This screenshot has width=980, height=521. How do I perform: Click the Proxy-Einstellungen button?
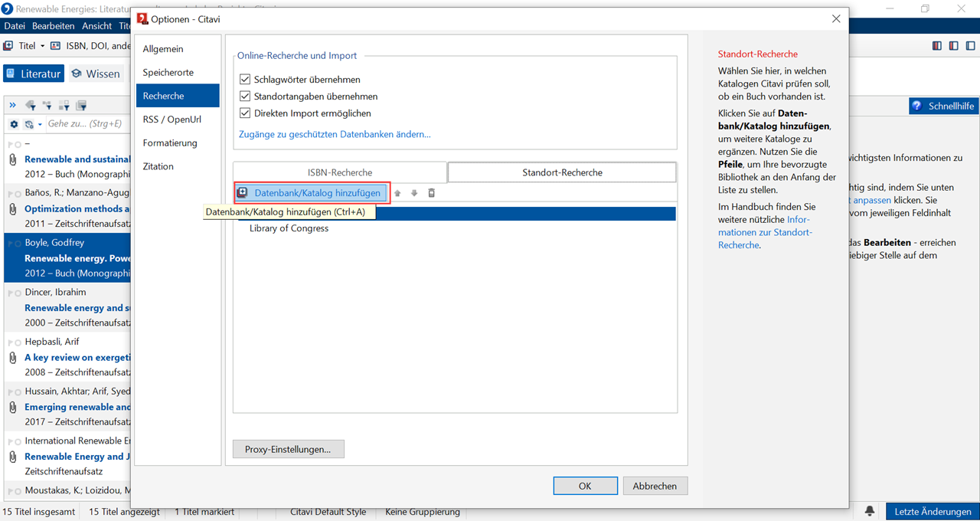point(288,449)
